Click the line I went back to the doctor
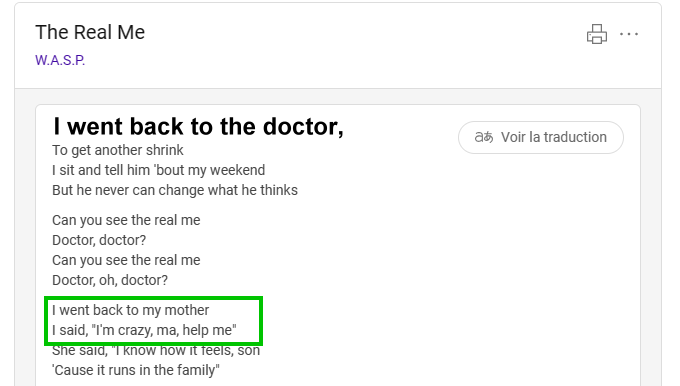Screen dimensions: 680x386 [x=198, y=127]
